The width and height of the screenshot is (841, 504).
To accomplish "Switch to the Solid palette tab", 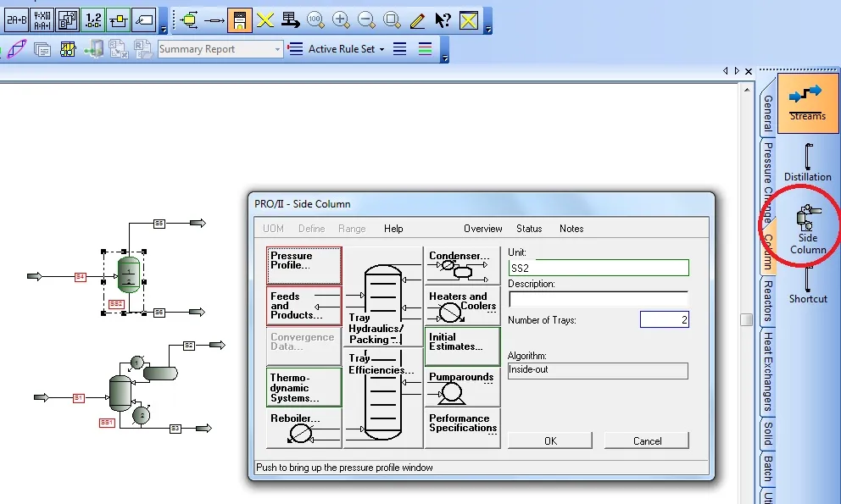I will click(x=768, y=434).
